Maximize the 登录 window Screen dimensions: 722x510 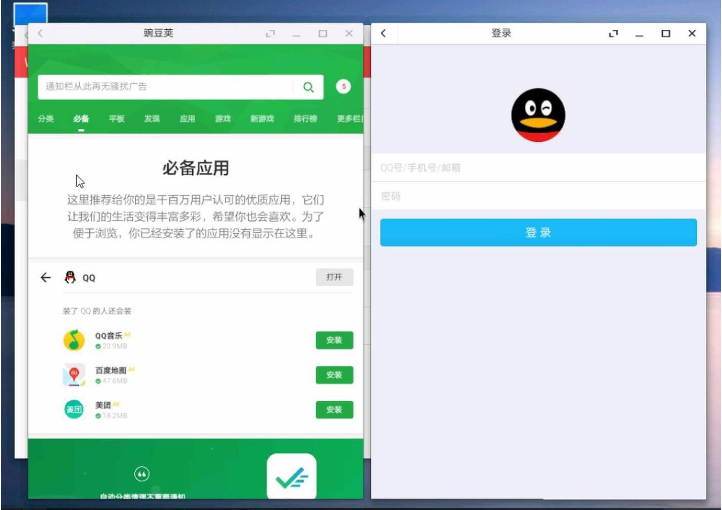click(x=665, y=34)
